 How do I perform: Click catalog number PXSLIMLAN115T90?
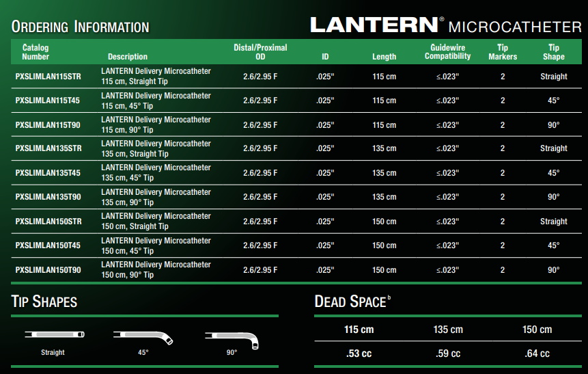tap(48, 125)
